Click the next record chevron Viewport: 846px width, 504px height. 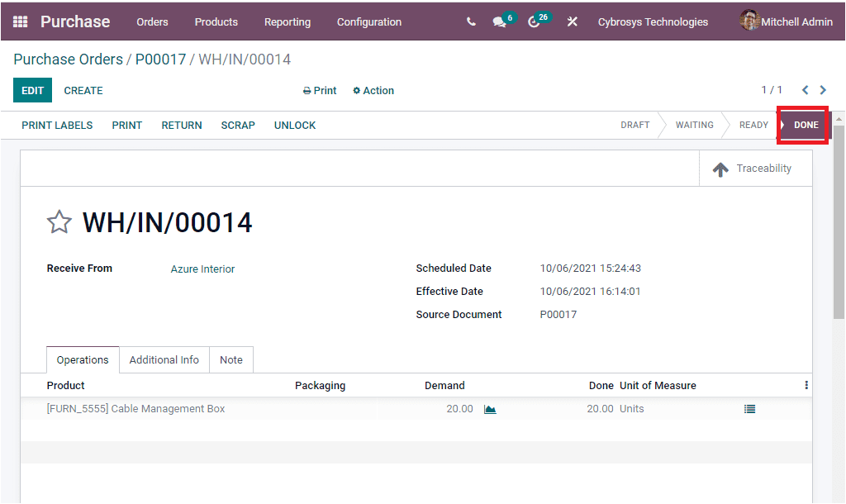823,90
